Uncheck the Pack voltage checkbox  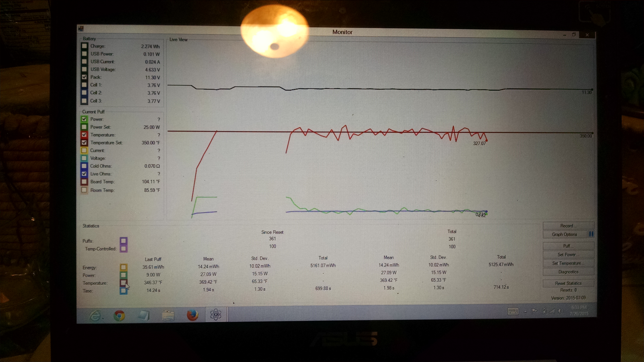(84, 77)
